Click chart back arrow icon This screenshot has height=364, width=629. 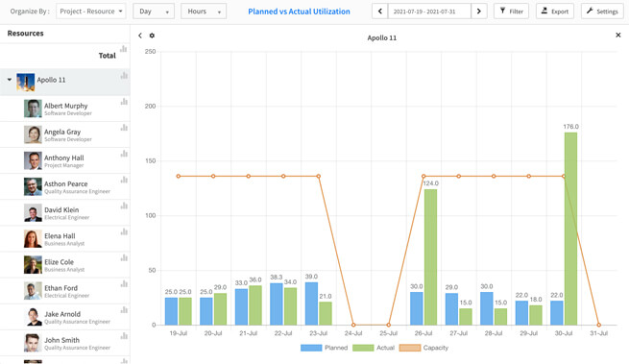tap(140, 36)
